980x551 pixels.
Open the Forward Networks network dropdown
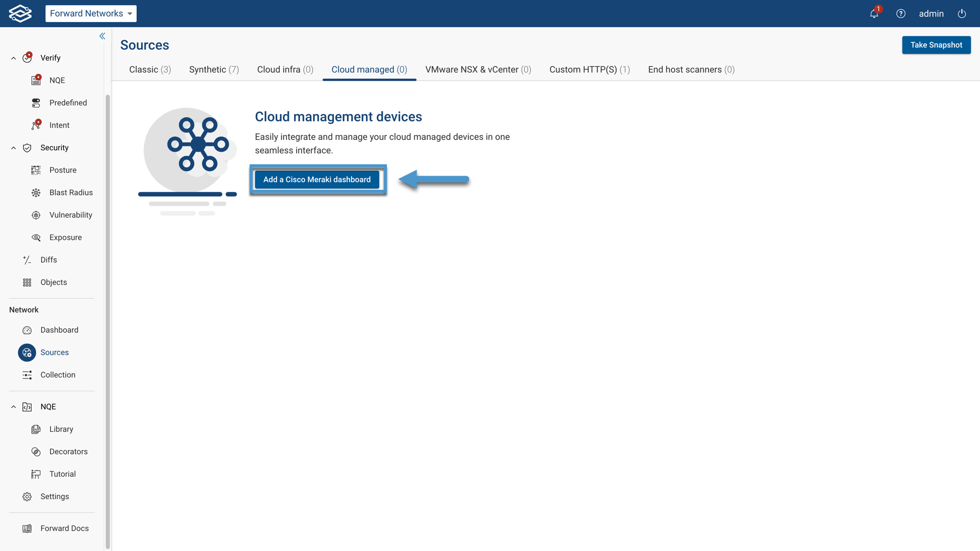(x=91, y=14)
